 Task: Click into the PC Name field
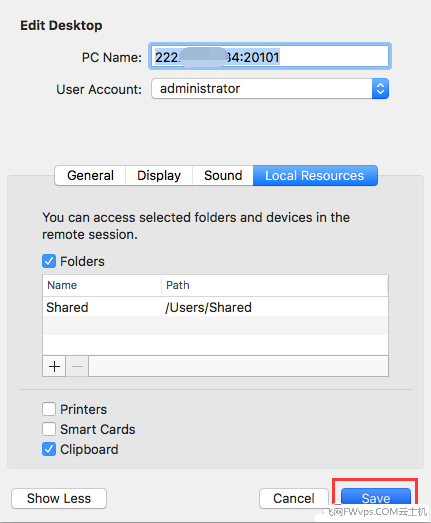pos(270,56)
